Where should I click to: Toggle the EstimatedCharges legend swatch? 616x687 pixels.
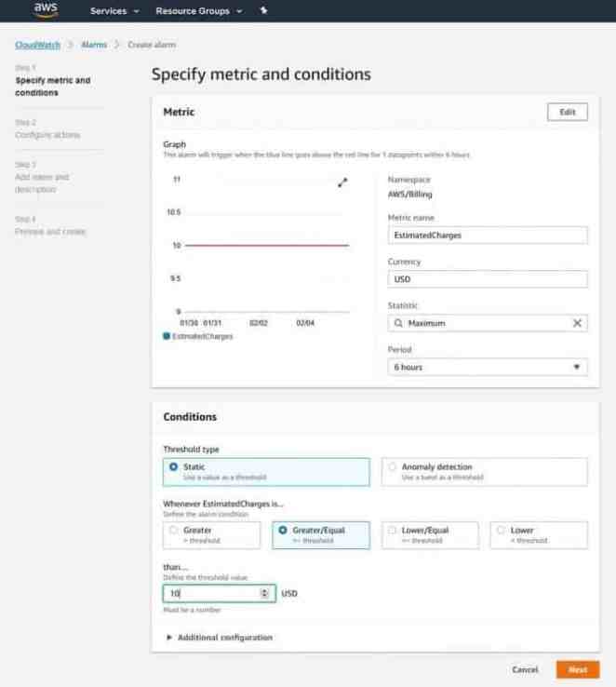[167, 336]
